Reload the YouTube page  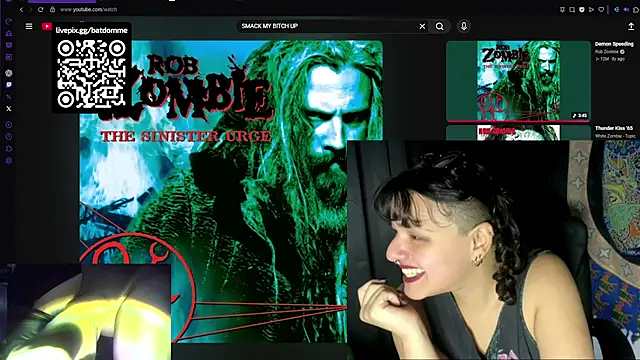click(40, 9)
